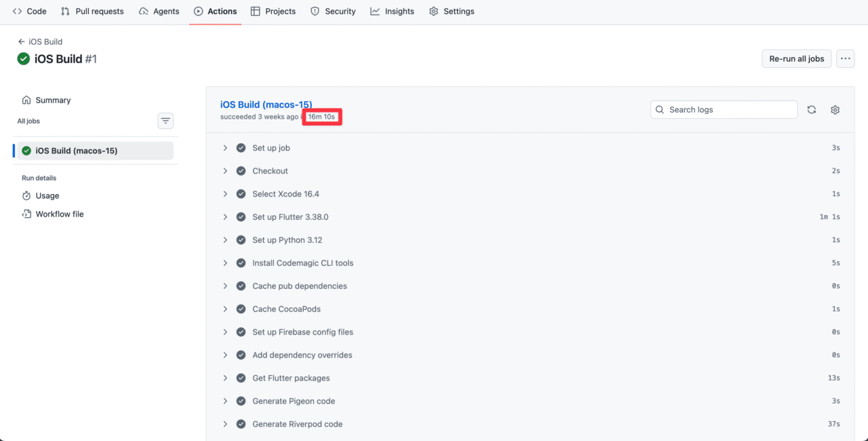Open the Insights tab
Image resolution: width=868 pixels, height=441 pixels.
392,12
